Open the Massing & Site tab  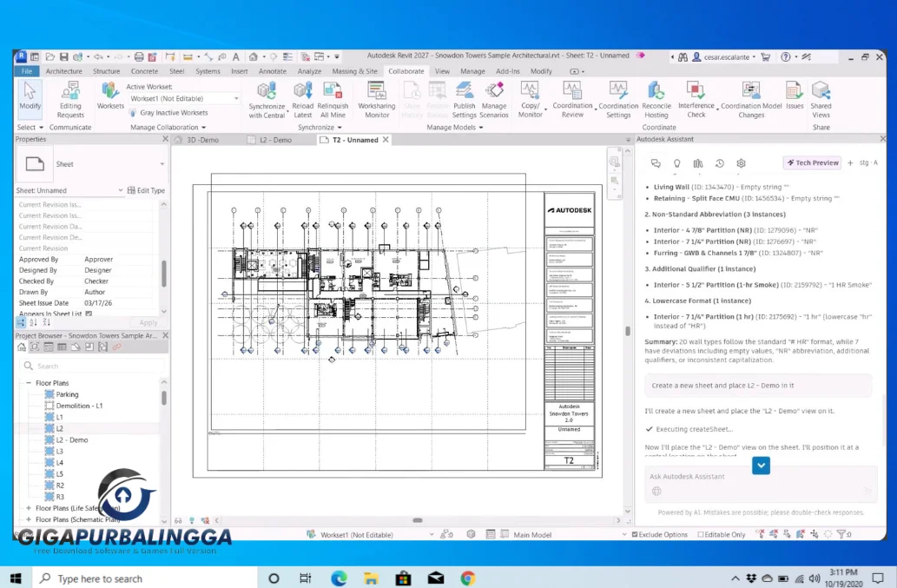(354, 71)
